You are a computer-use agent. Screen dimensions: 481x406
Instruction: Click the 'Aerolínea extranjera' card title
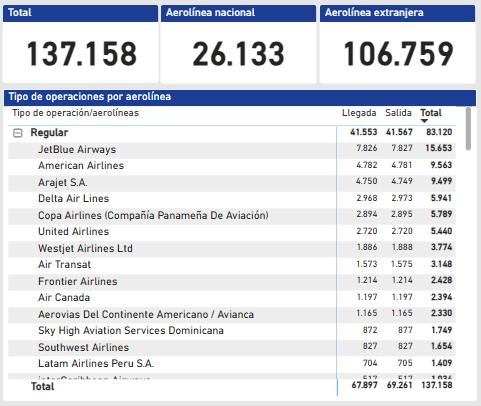(x=374, y=13)
